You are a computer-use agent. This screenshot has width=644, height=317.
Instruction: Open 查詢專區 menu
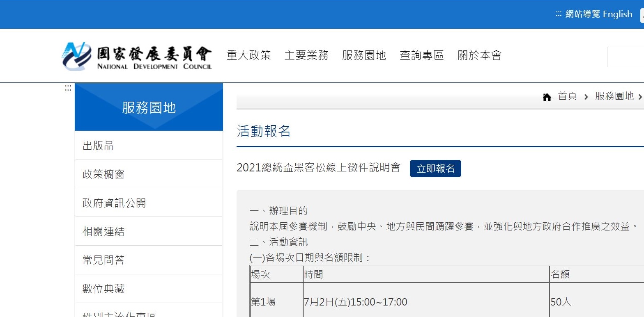pyautogui.click(x=422, y=55)
